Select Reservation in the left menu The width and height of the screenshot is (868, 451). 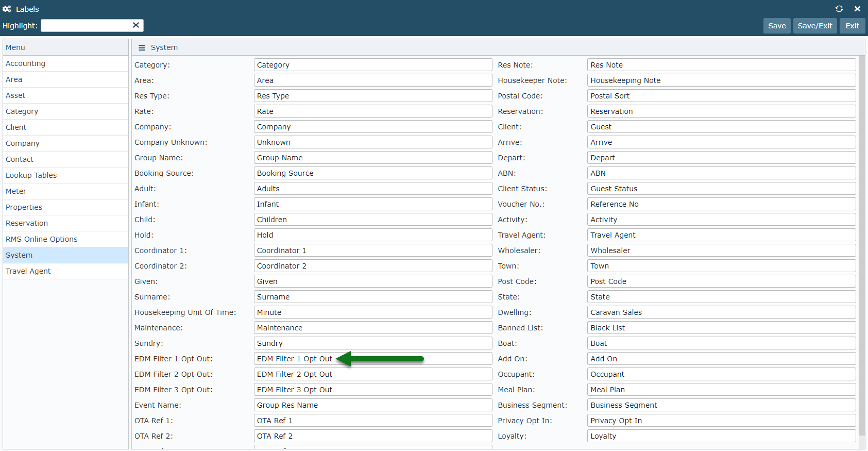(65, 223)
